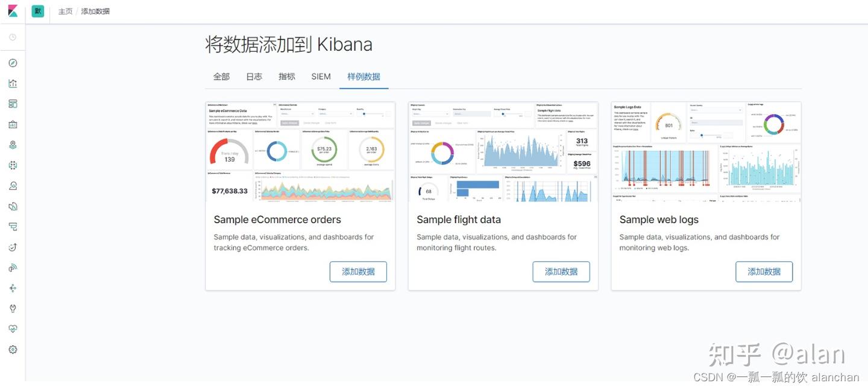
Task: Switch to the SIEM tab
Action: 320,77
